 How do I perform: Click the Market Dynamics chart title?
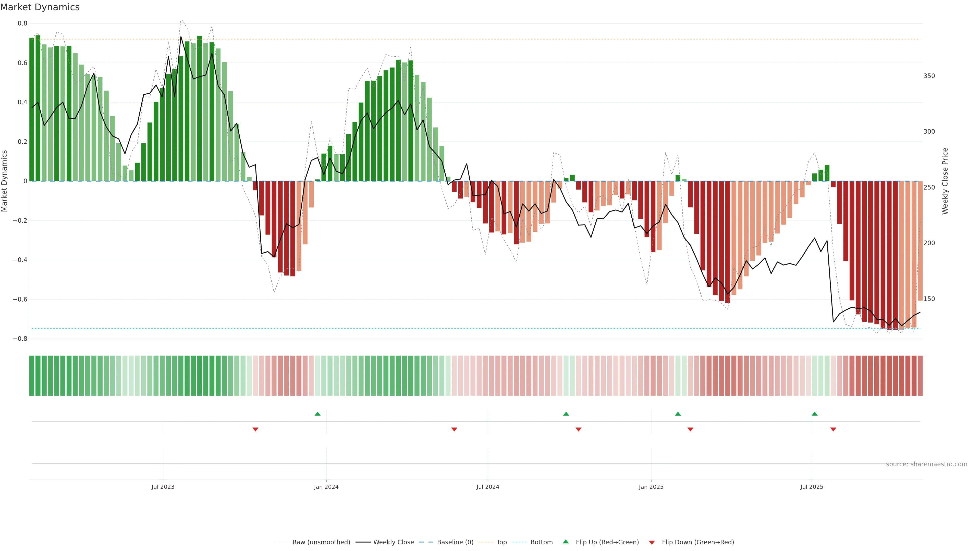pos(40,7)
